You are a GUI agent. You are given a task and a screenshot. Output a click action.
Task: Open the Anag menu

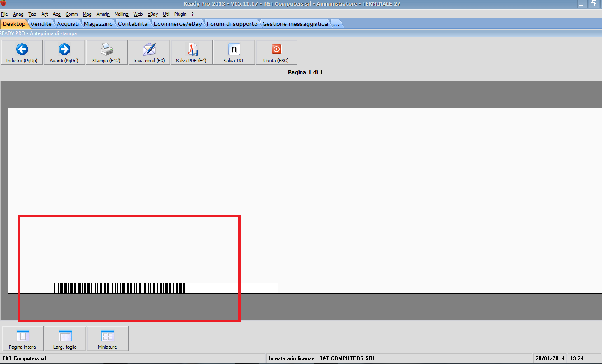pyautogui.click(x=18, y=14)
